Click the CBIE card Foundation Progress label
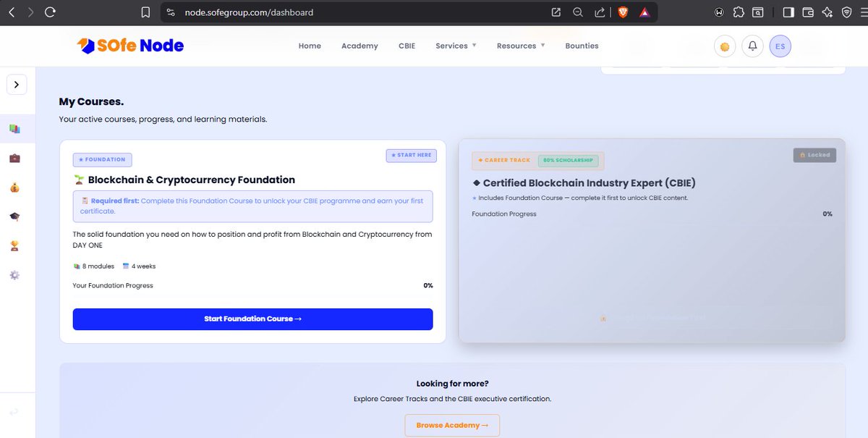 (504, 214)
